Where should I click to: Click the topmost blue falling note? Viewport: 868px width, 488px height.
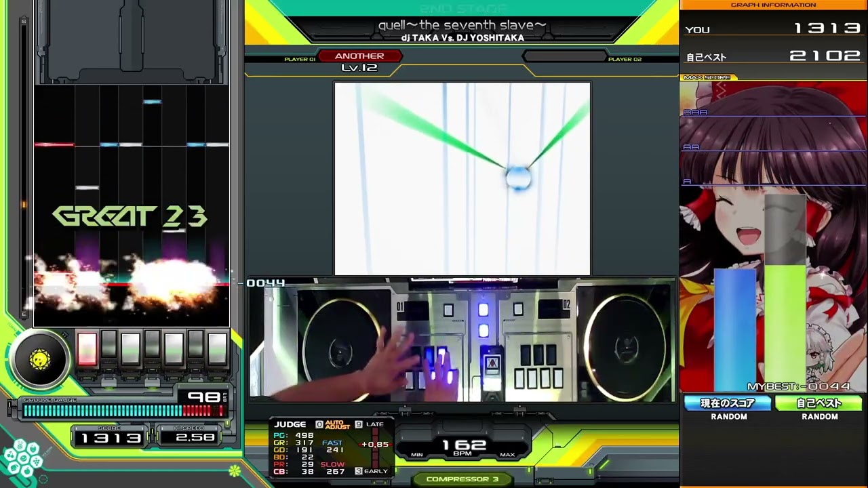click(x=152, y=102)
